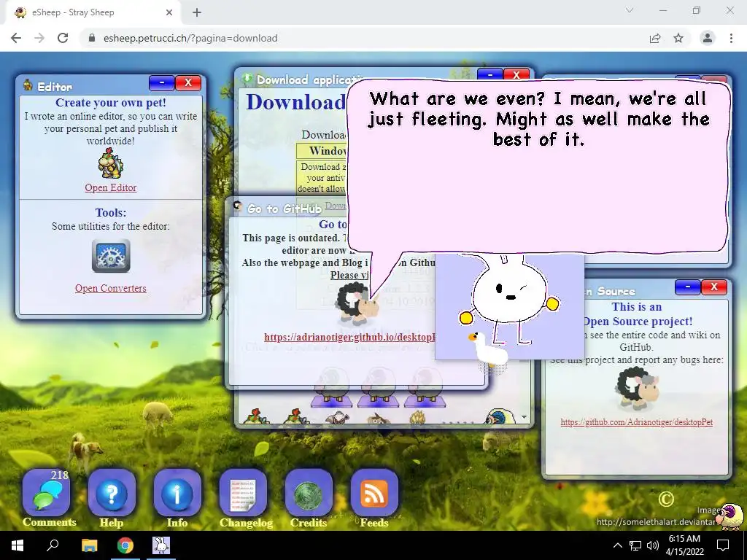The image size is (747, 560).
Task: Open the Changelog document icon
Action: coord(243,494)
